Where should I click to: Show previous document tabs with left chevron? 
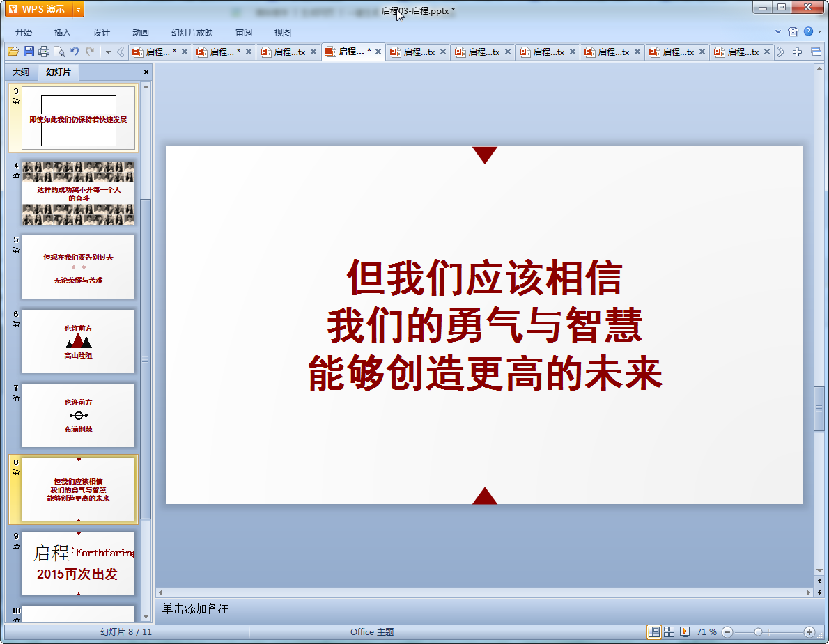(x=121, y=52)
